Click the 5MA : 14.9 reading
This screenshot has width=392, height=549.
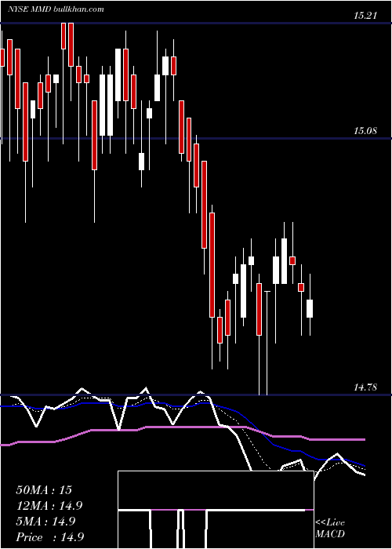45,522
